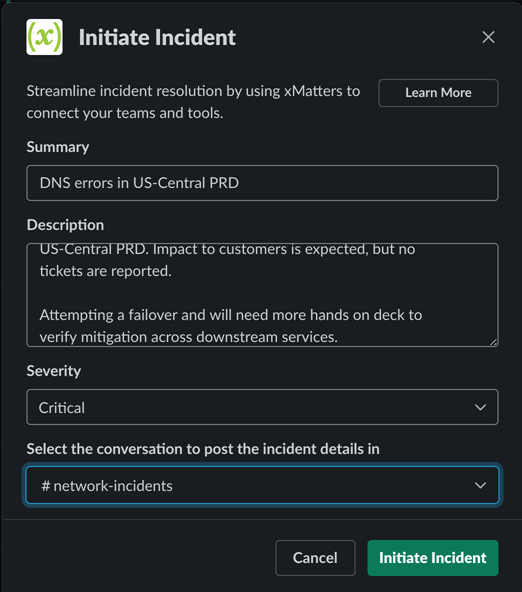Viewport: 522px width, 592px height.
Task: Click the chevron on conversation selector
Action: point(480,485)
